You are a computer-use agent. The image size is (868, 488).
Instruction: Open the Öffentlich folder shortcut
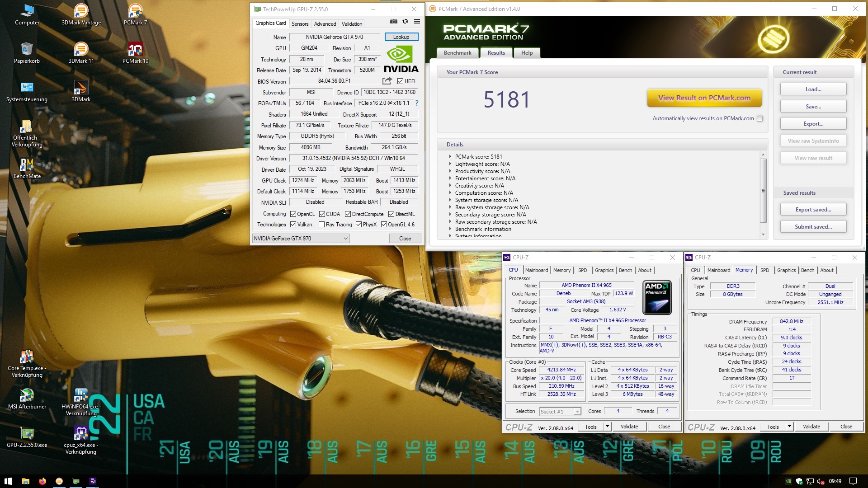(x=27, y=133)
